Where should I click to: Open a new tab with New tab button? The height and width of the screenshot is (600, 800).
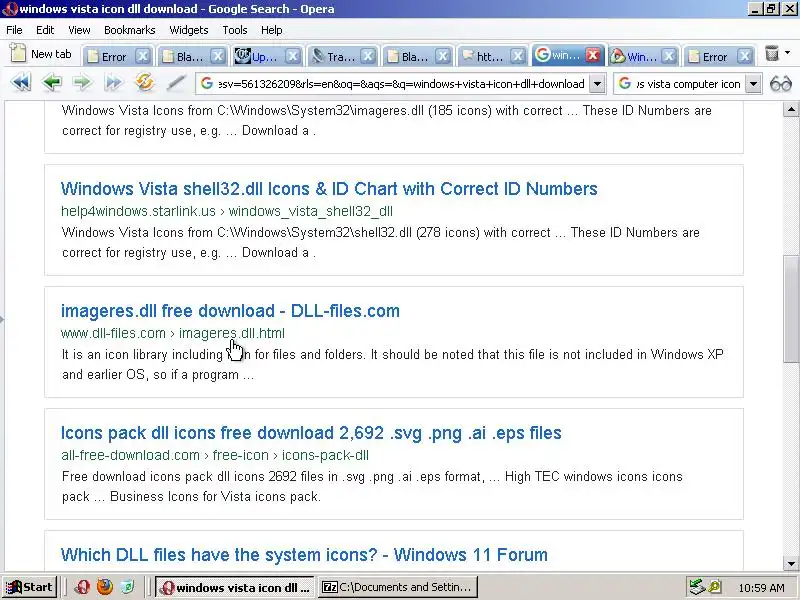point(41,54)
